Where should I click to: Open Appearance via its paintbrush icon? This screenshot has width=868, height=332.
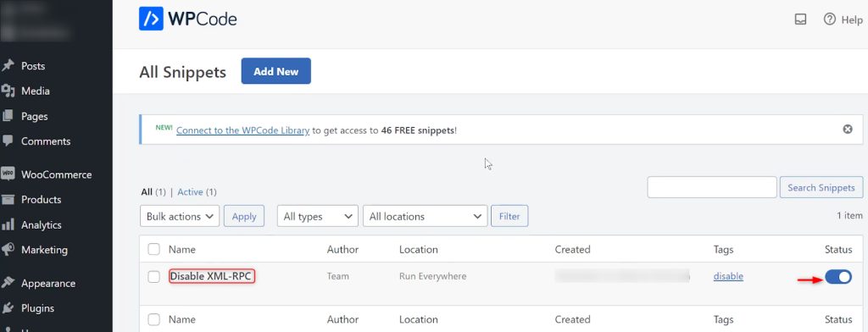tap(8, 284)
